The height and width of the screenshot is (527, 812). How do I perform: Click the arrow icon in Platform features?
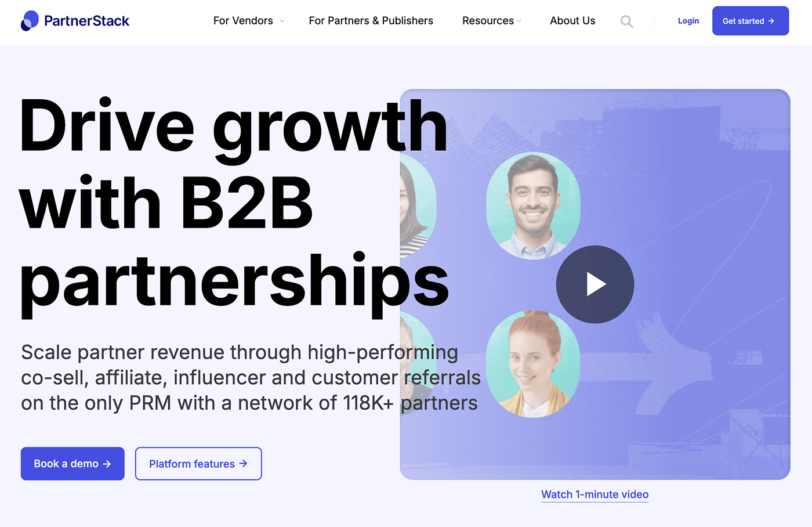coord(243,463)
